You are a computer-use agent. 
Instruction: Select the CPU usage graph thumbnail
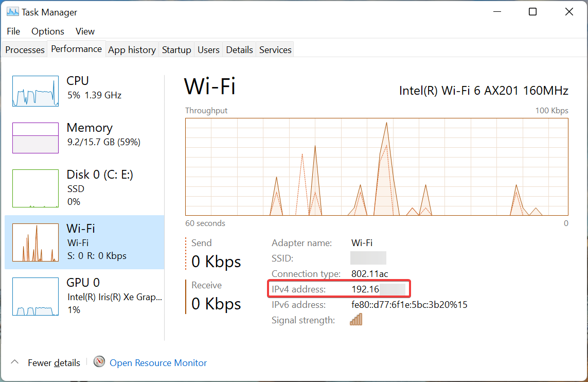(x=35, y=91)
